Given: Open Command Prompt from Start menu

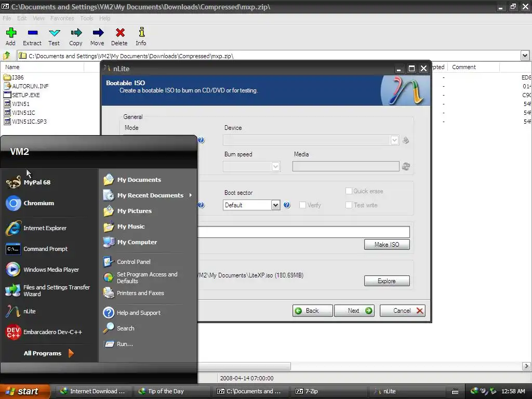Looking at the screenshot, I should [37, 249].
